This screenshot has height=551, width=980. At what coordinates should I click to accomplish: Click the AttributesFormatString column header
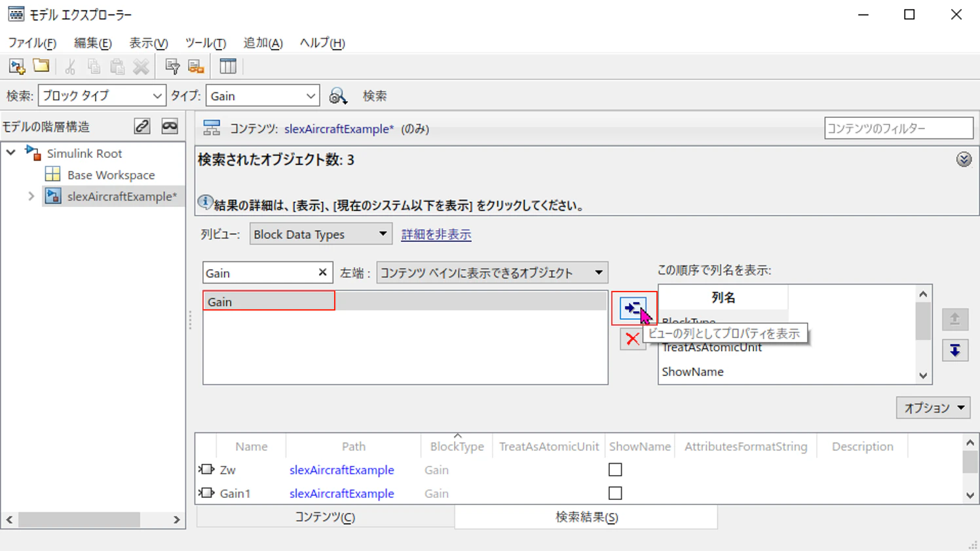point(746,446)
